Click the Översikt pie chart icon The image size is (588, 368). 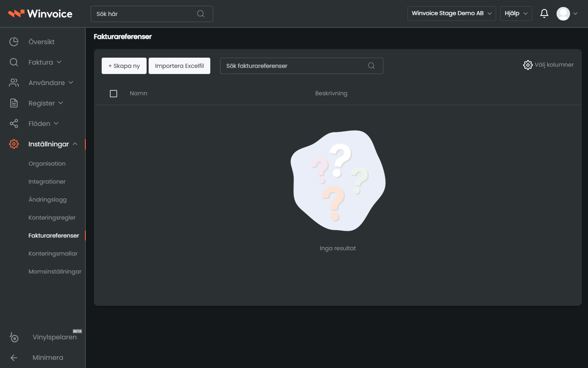click(14, 42)
